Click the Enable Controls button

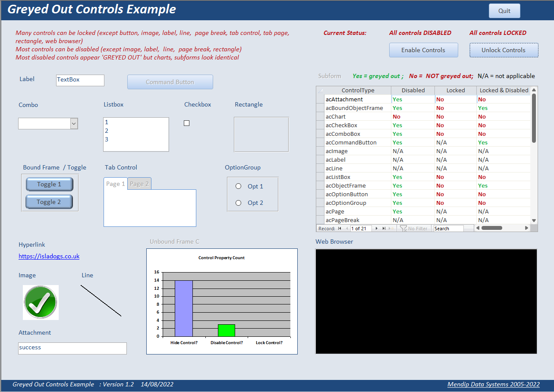coord(423,50)
